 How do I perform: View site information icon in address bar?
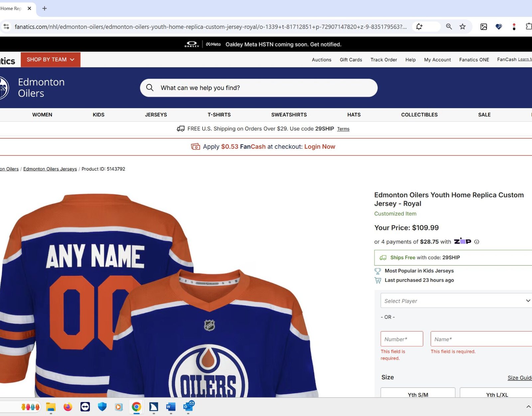(6, 27)
